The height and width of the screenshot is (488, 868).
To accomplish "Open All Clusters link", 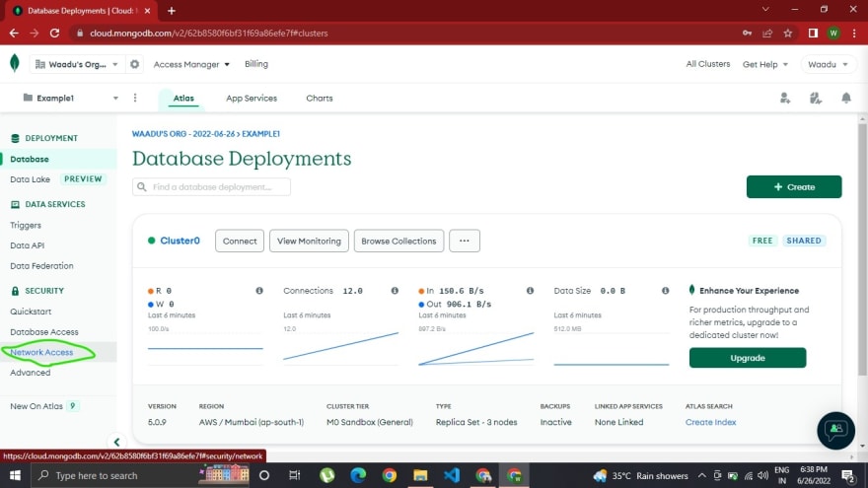I will (x=707, y=64).
